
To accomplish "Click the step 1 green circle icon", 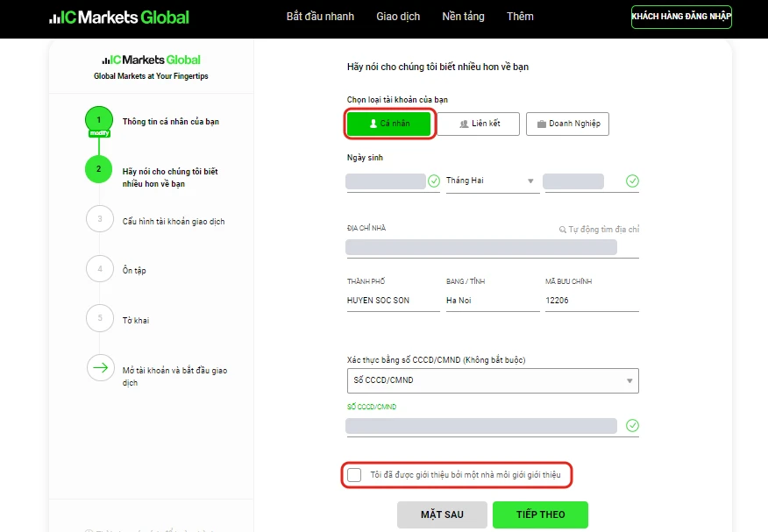I will [99, 120].
